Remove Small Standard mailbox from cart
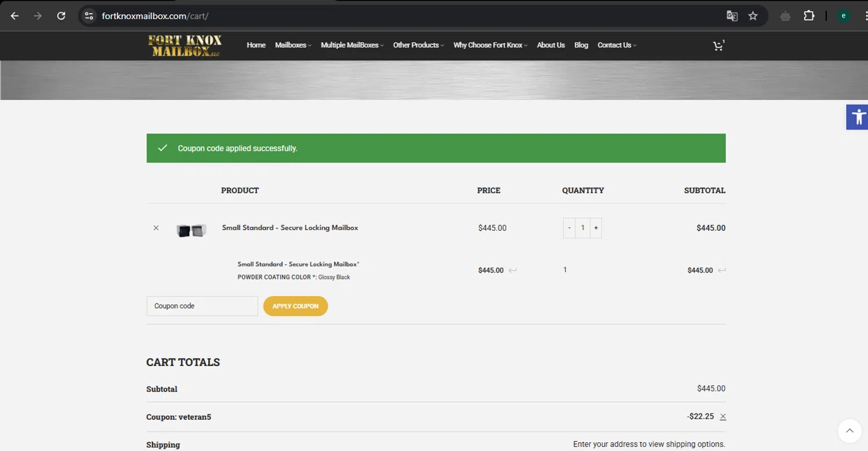 (x=156, y=228)
